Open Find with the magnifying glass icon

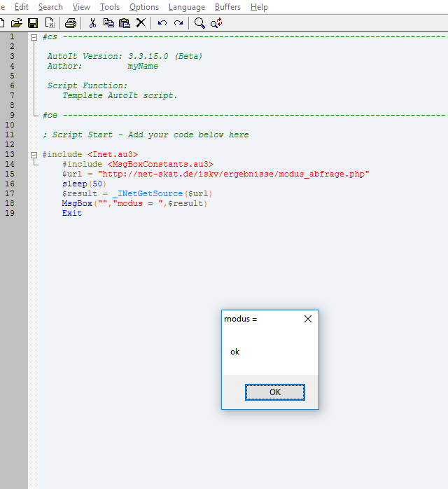[199, 23]
